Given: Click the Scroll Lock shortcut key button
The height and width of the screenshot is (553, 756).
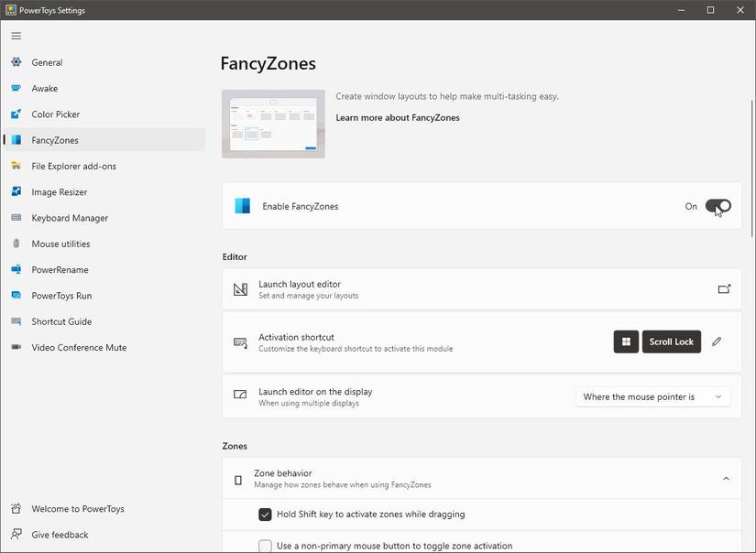Looking at the screenshot, I should tap(671, 342).
